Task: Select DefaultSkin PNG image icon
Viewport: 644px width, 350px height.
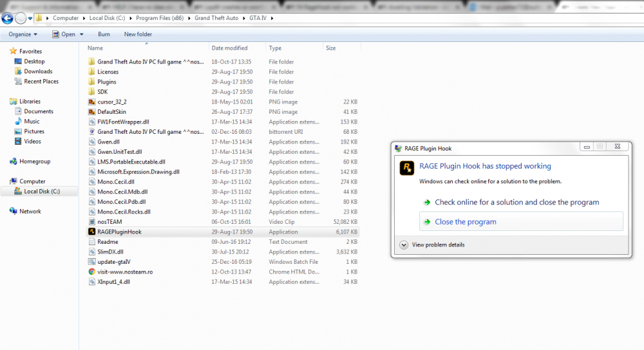Action: point(91,111)
